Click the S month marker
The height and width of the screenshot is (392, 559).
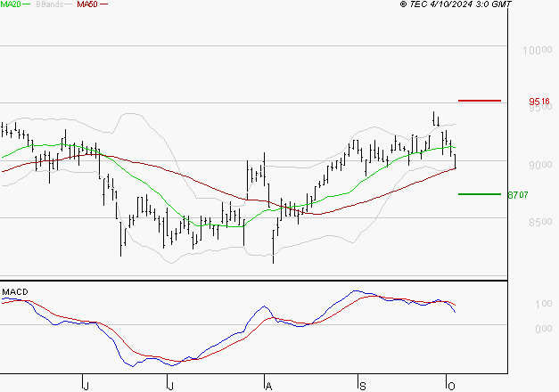pyautogui.click(x=363, y=387)
